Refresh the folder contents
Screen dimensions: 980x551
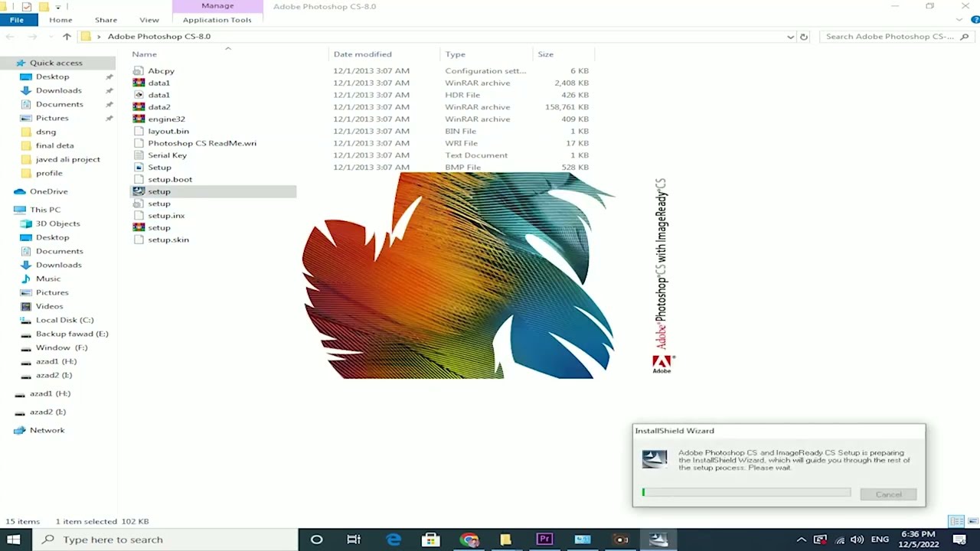click(x=804, y=37)
